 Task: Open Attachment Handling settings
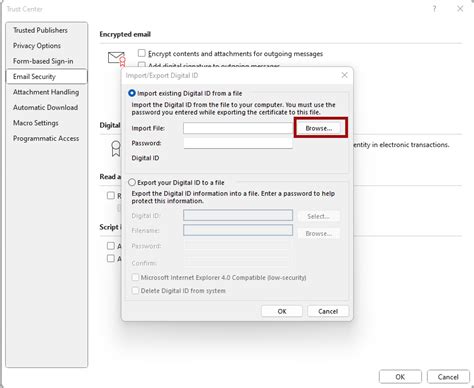46,92
